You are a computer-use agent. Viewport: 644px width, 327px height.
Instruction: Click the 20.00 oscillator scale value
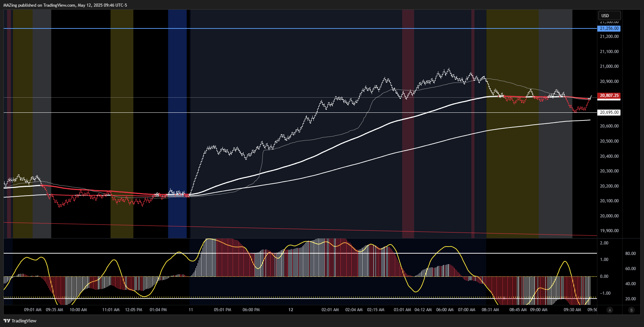point(631,299)
